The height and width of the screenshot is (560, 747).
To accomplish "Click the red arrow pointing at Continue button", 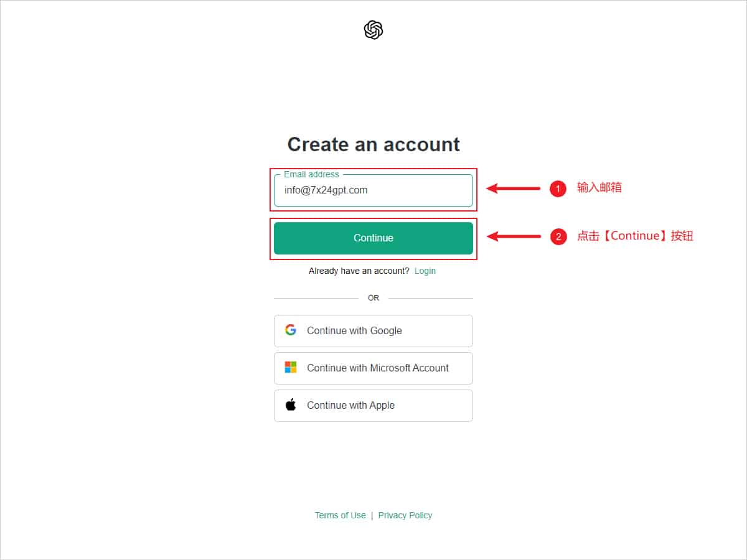I will click(514, 236).
